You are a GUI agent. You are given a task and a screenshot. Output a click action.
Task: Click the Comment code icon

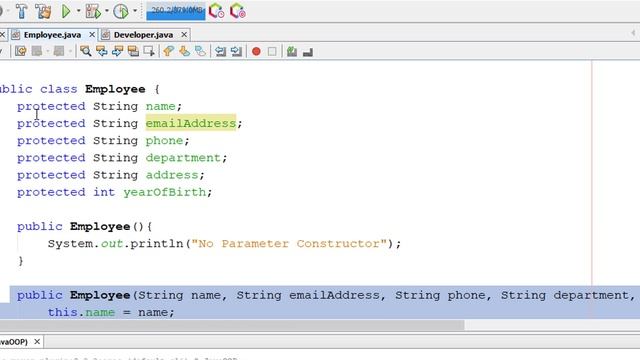292,51
